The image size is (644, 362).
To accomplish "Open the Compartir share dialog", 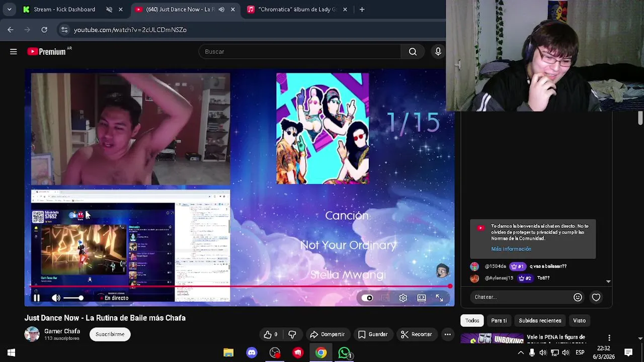I will pyautogui.click(x=328, y=334).
